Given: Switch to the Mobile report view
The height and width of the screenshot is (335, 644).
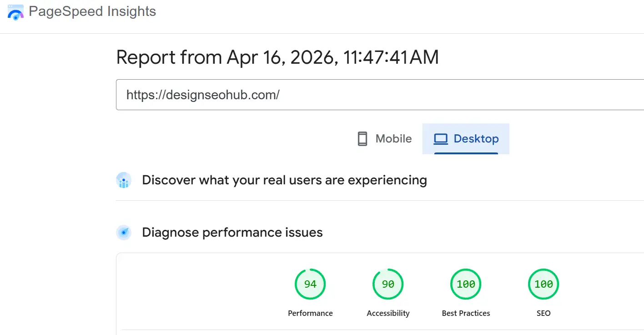Looking at the screenshot, I should [384, 138].
